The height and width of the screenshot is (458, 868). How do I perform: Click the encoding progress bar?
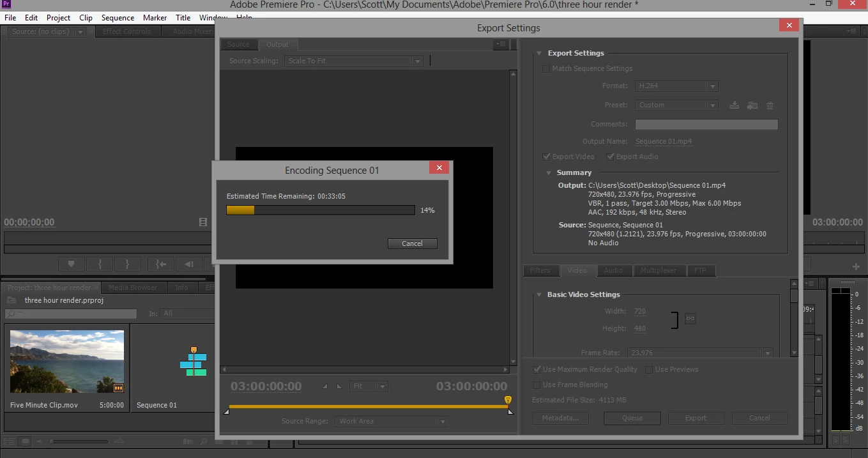[321, 210]
